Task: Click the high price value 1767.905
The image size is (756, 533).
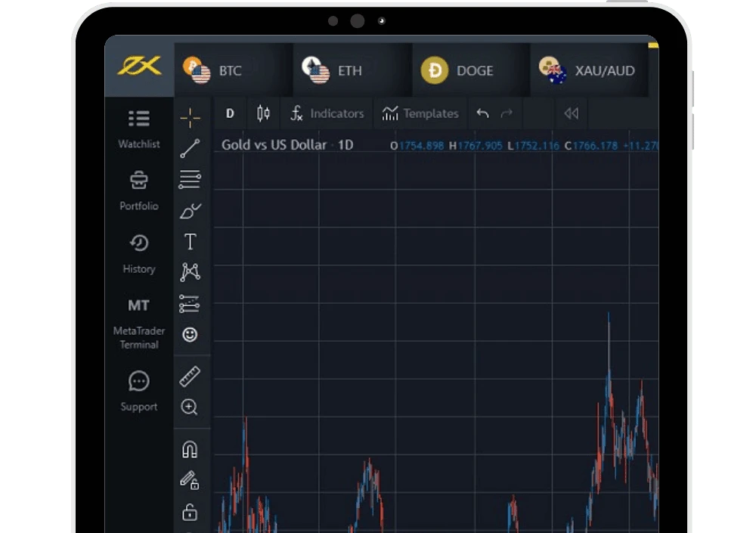Action: 480,146
